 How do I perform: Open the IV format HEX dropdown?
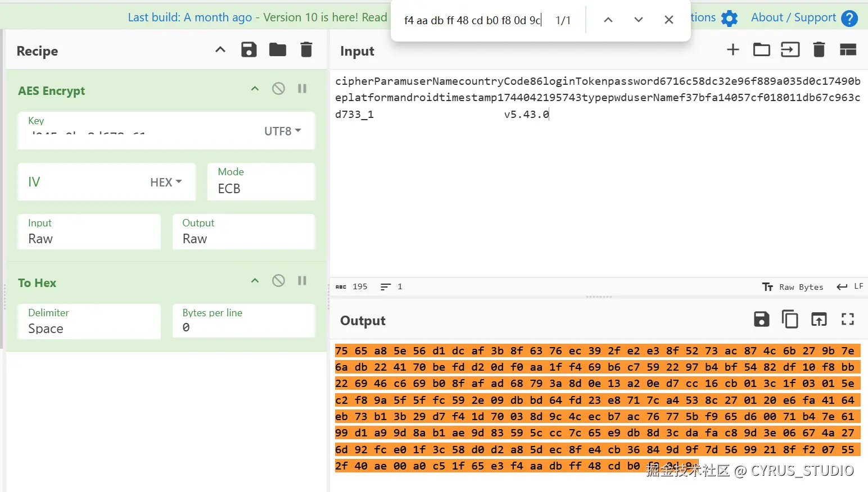(x=166, y=182)
